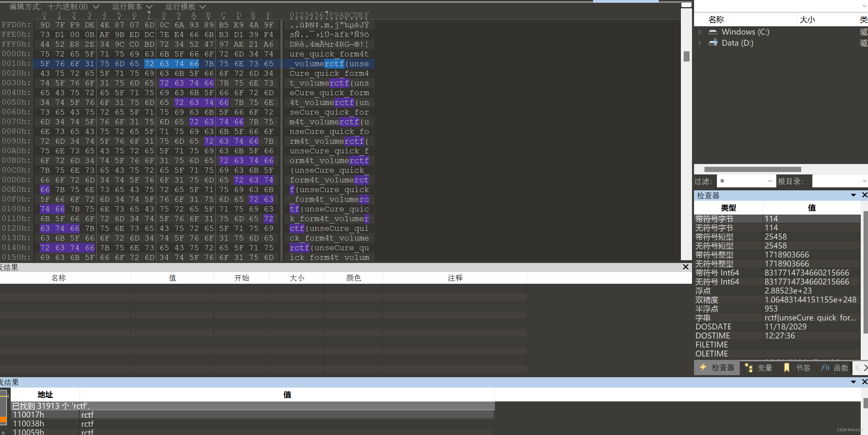Click the Windows (C:) drive icon
The width and height of the screenshot is (868, 435).
pos(713,31)
